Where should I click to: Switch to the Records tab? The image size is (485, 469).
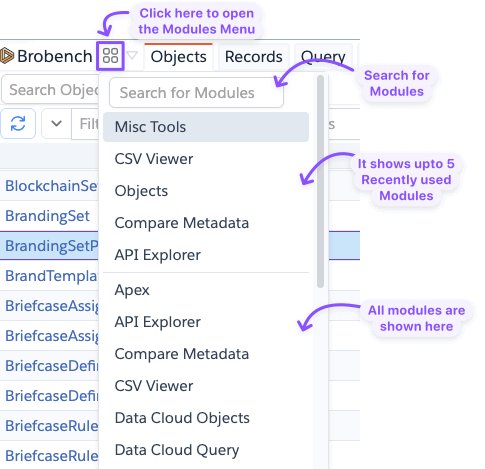(253, 57)
